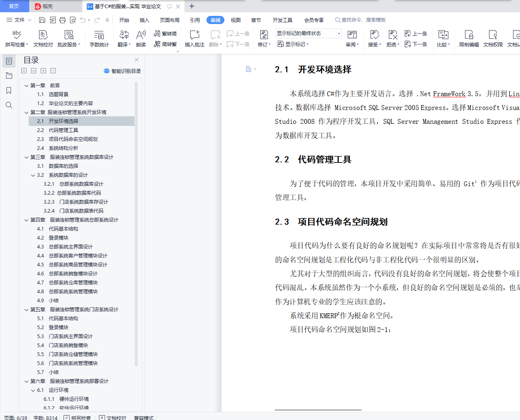
Task: Click outline pane vertical scrollbar
Action: [x=136, y=224]
